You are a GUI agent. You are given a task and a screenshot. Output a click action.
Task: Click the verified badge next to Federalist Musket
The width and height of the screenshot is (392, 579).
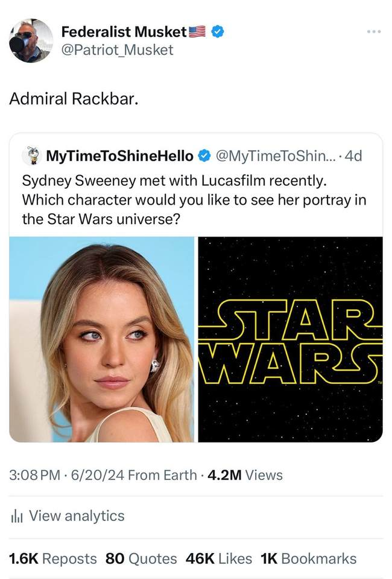(x=216, y=33)
